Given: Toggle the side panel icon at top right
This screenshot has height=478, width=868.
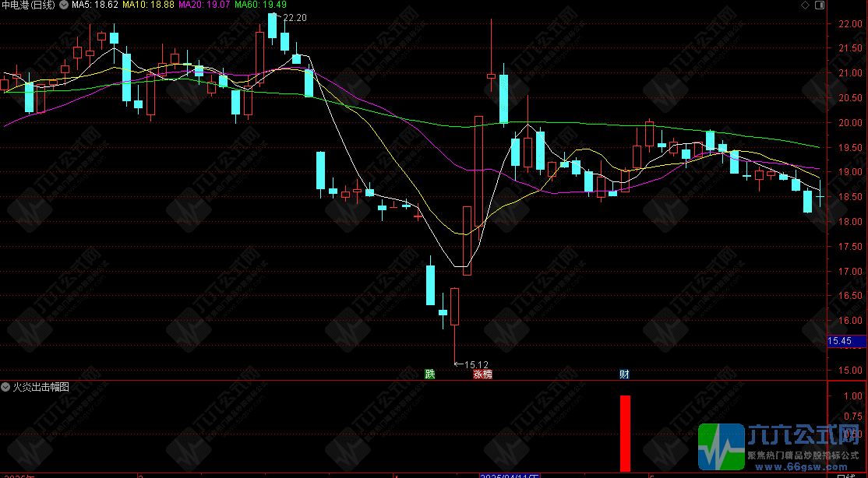Looking at the screenshot, I should (x=819, y=5).
